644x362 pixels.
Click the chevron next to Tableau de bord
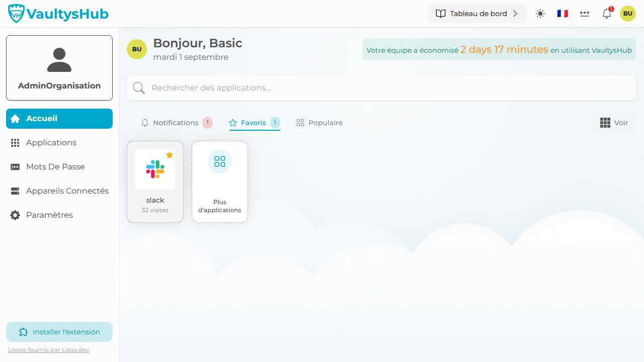coord(515,14)
